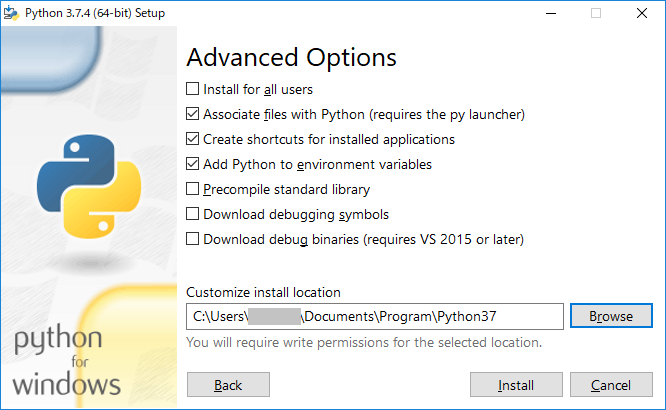Uncheck Add Python to environment variables
Image resolution: width=666 pixels, height=410 pixels.
tap(193, 164)
